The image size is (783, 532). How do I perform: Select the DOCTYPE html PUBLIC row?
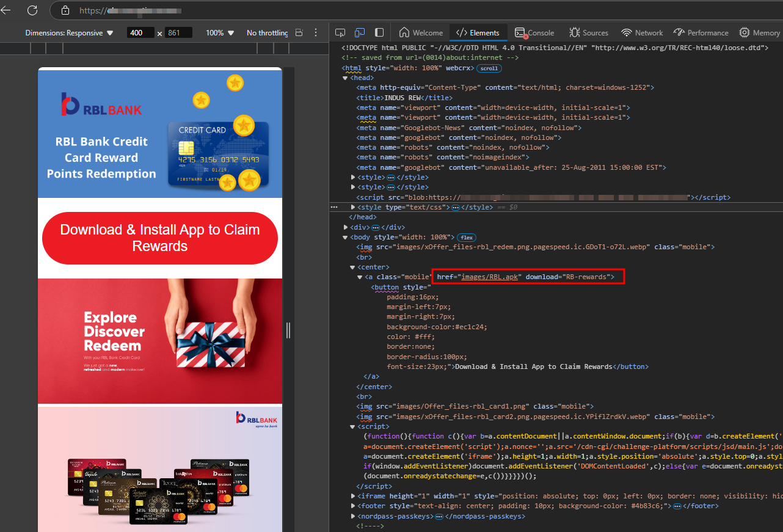pos(556,48)
